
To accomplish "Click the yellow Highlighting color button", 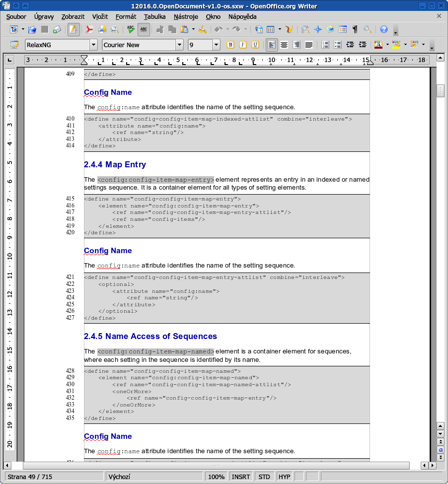I will pyautogui.click(x=396, y=45).
